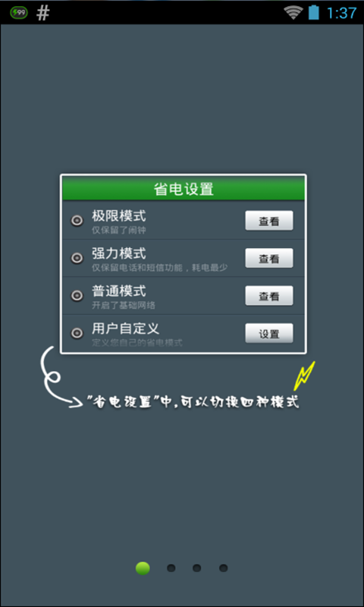Select the 普通模式 radio button
Viewport: 364px width, 607px height.
coord(77,296)
